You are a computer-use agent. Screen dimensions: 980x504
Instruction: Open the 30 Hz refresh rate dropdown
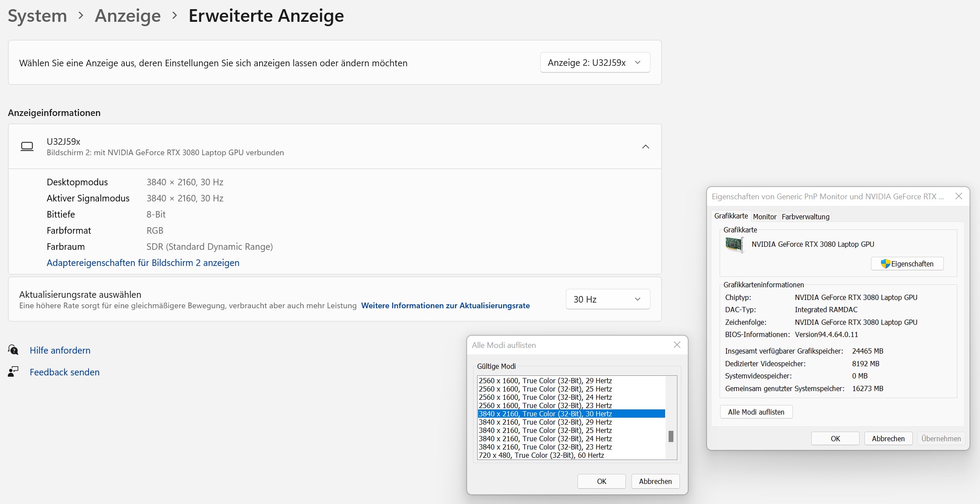608,300
